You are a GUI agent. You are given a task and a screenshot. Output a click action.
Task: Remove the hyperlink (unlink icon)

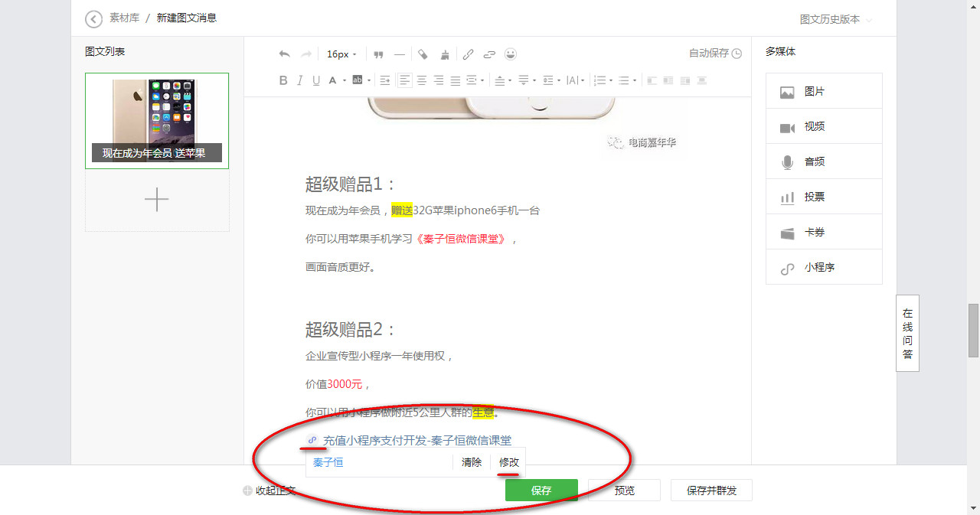(489, 54)
